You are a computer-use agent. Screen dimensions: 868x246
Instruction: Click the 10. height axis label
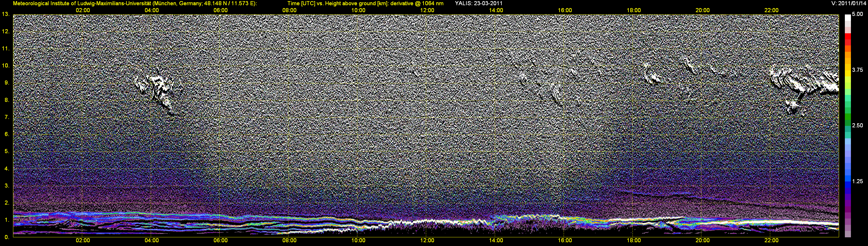(6, 65)
